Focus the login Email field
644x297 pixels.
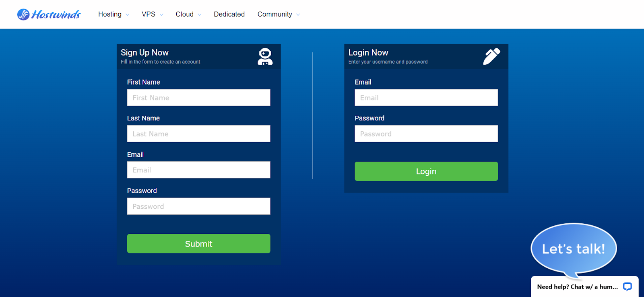coord(426,98)
